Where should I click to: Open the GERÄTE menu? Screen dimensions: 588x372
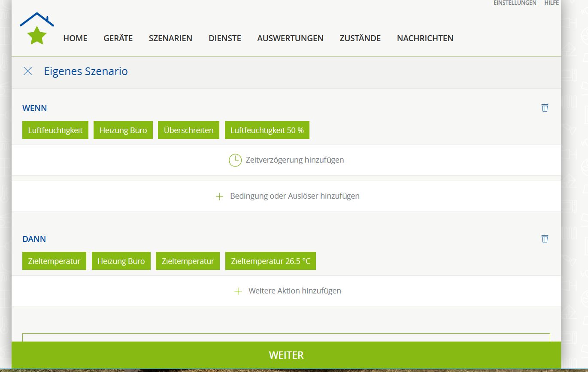118,38
